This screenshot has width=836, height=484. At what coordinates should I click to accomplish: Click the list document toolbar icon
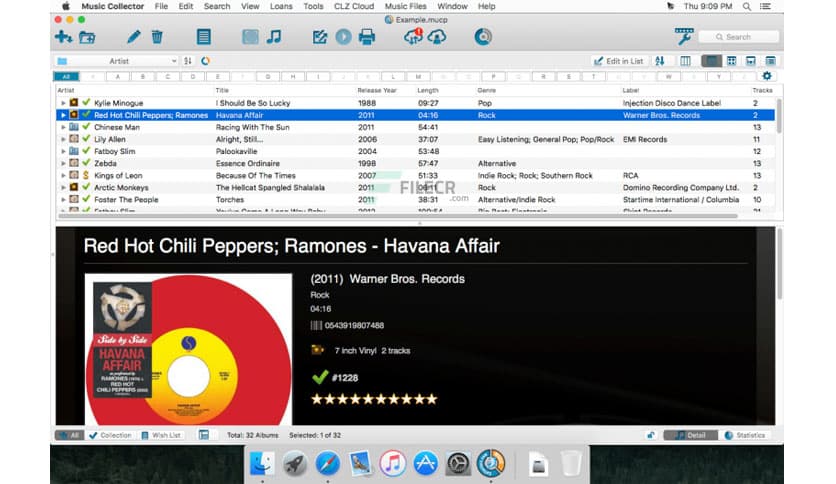(x=204, y=37)
